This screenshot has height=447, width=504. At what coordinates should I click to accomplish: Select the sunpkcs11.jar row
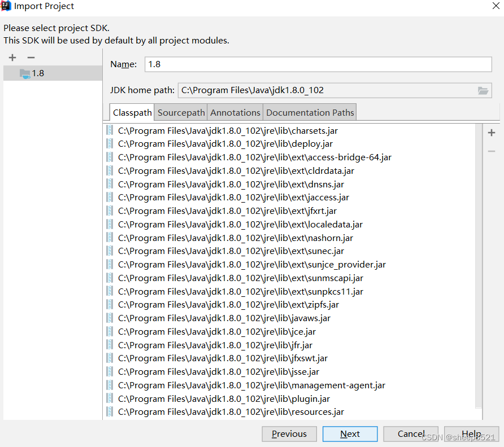point(289,292)
